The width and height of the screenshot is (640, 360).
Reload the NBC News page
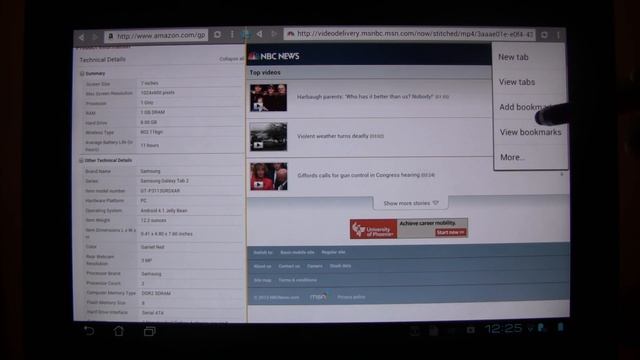tap(544, 35)
